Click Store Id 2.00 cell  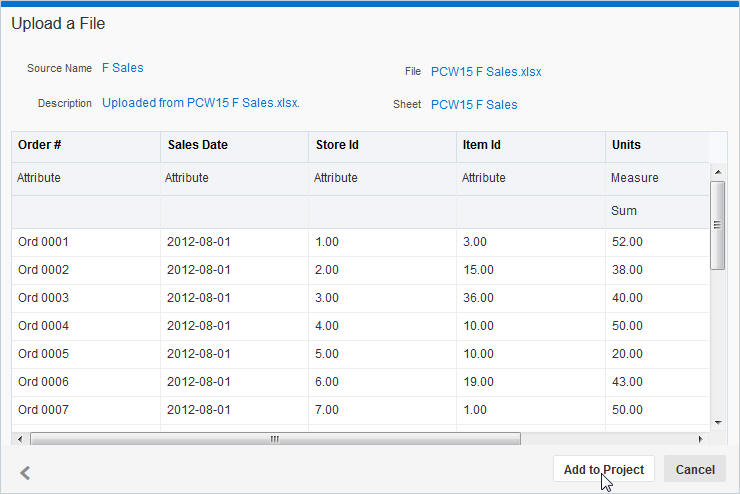[x=383, y=270]
